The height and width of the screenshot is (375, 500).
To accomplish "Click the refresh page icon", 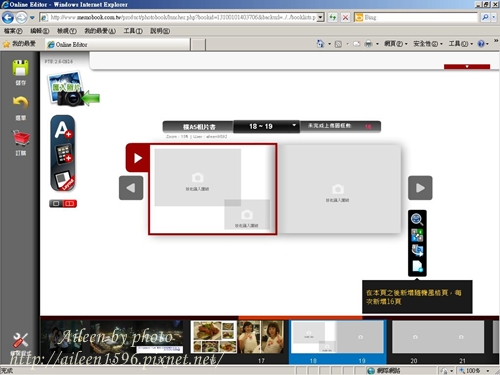I will tap(333, 17).
